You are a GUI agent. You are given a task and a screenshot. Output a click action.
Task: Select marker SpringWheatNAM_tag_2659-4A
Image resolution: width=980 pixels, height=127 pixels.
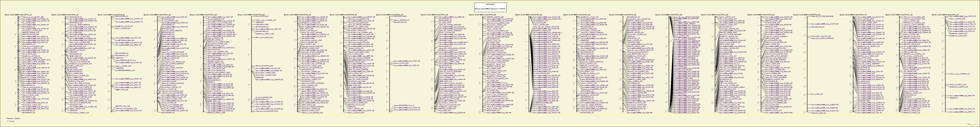coord(451,17)
